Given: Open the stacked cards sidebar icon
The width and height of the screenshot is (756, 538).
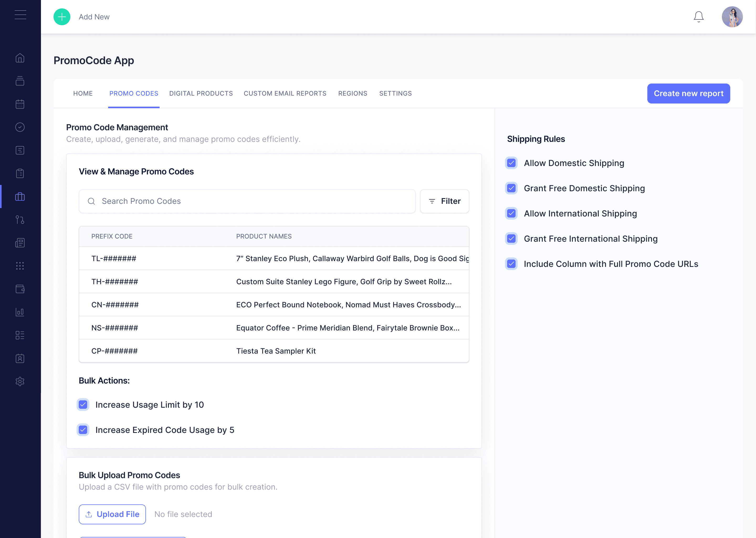Looking at the screenshot, I should point(20,81).
